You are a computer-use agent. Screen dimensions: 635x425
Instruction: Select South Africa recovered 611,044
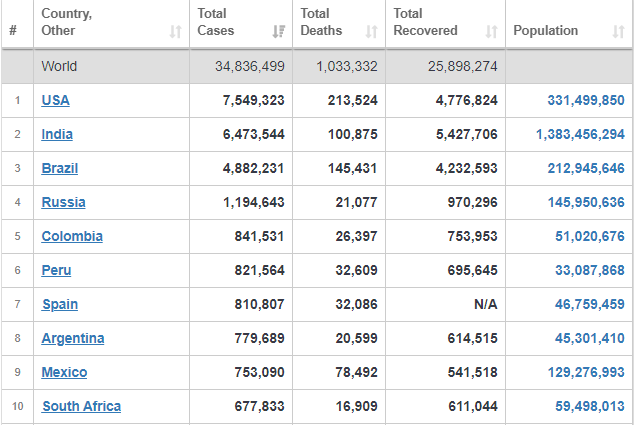pyautogui.click(x=472, y=406)
